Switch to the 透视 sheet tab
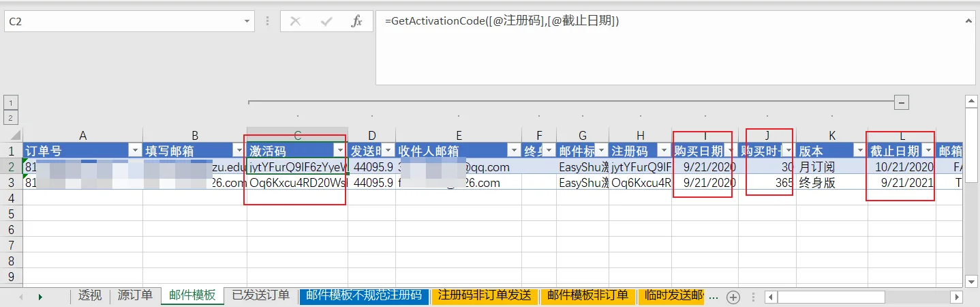 click(90, 295)
